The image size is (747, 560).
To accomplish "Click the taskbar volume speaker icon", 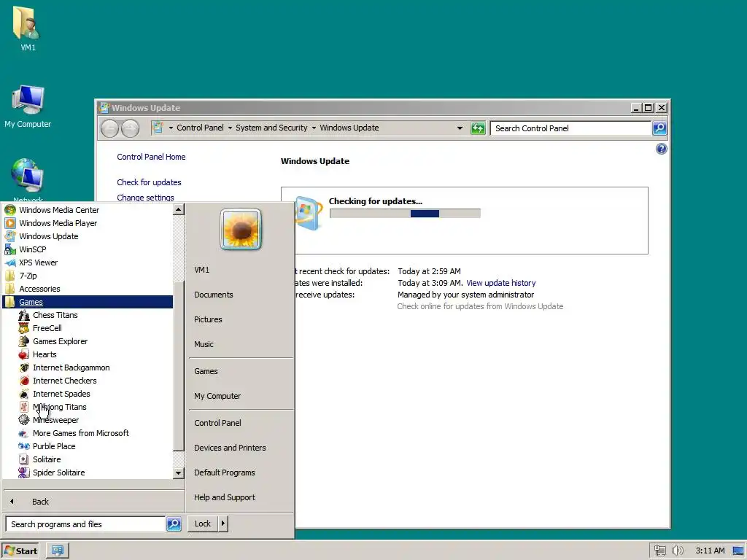I will [x=677, y=551].
